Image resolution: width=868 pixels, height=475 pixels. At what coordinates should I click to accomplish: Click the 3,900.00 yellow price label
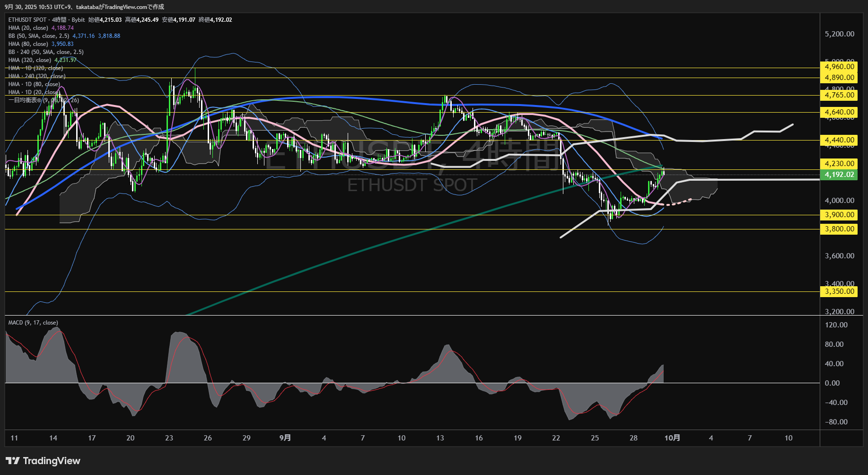[840, 215]
